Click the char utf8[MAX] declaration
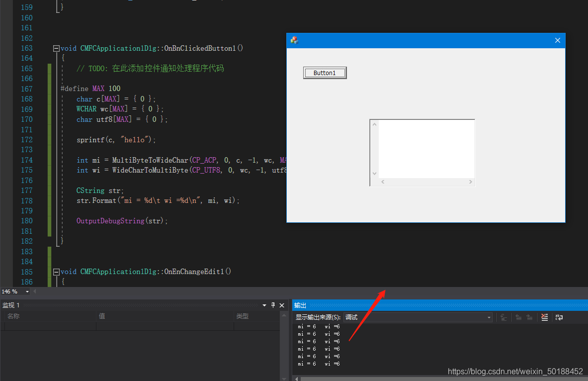The width and height of the screenshot is (588, 381). coord(122,119)
